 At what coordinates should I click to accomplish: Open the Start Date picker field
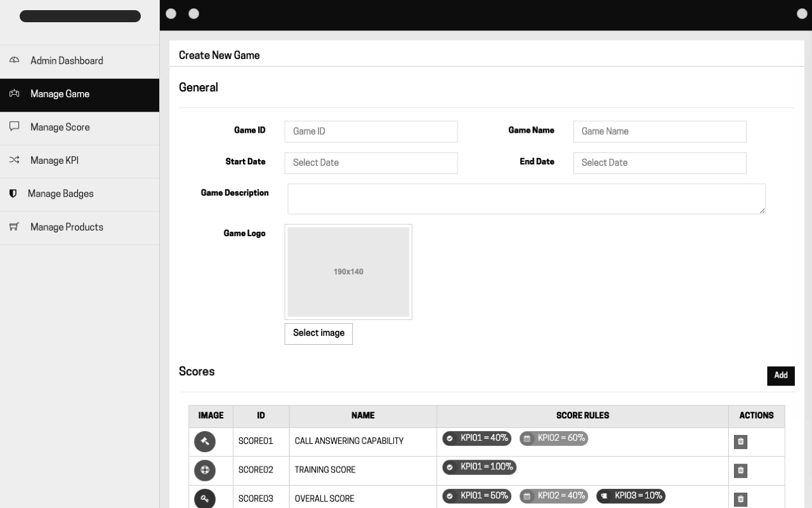pos(370,163)
